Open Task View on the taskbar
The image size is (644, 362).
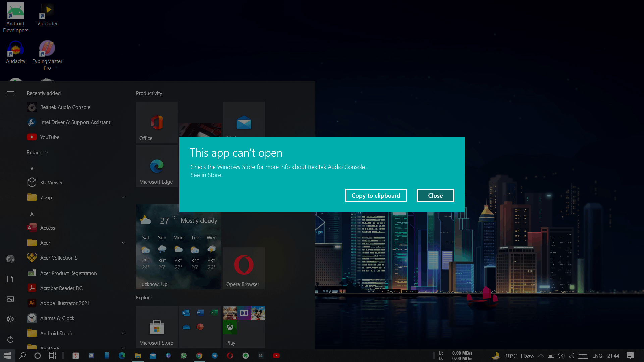53,356
